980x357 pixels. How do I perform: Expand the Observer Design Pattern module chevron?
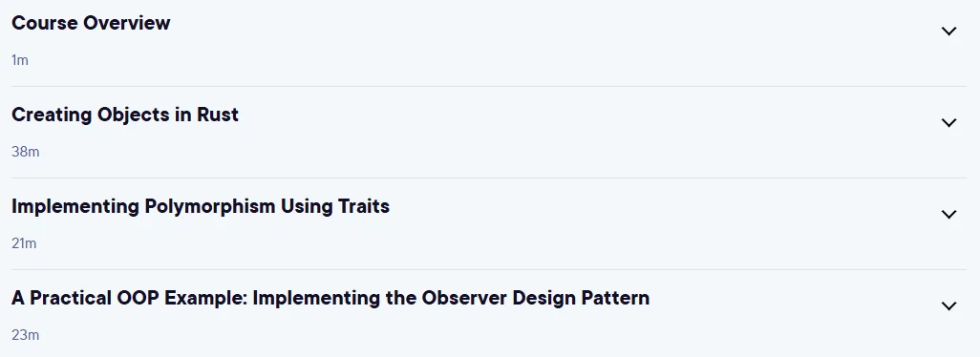point(948,306)
